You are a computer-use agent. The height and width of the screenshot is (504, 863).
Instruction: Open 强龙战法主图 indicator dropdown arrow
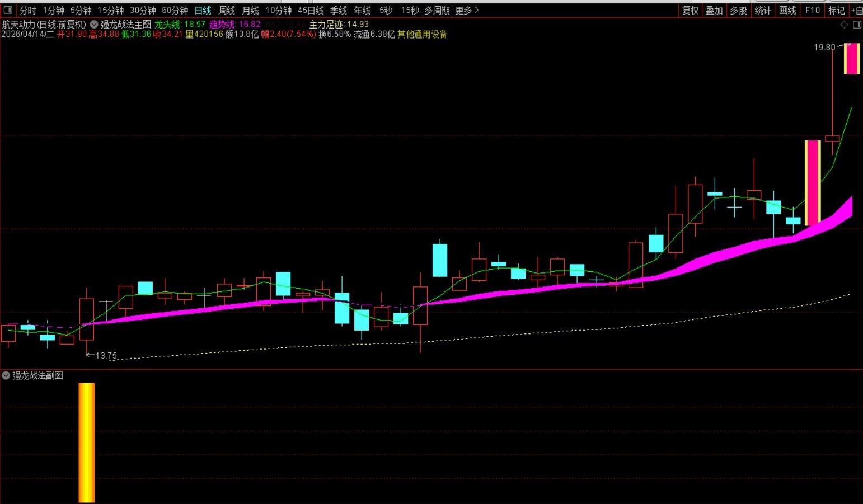[x=94, y=25]
